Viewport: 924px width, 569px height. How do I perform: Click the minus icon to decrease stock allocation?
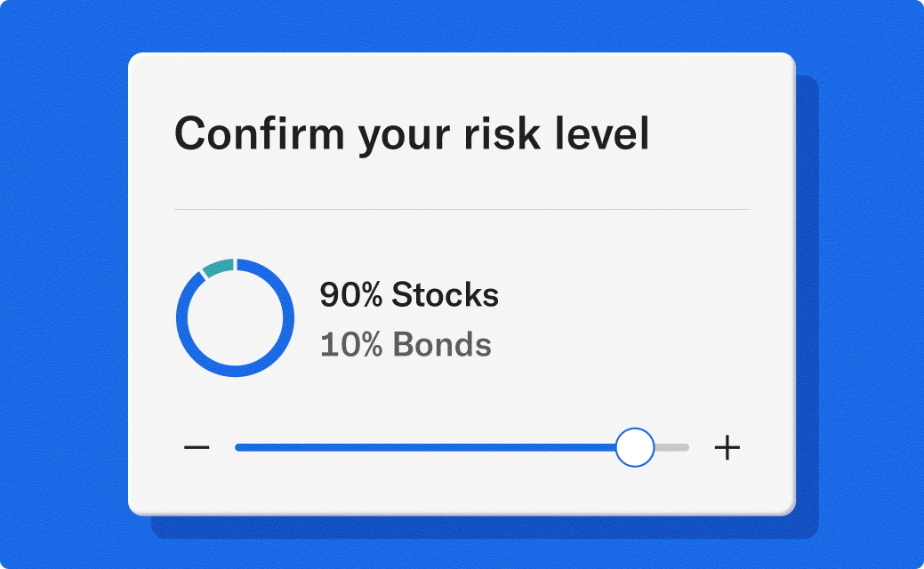point(197,446)
